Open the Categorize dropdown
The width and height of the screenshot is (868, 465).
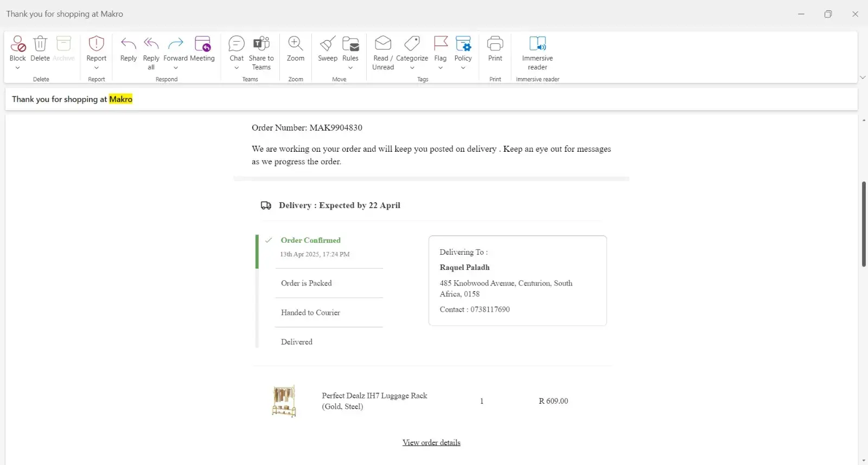[412, 68]
